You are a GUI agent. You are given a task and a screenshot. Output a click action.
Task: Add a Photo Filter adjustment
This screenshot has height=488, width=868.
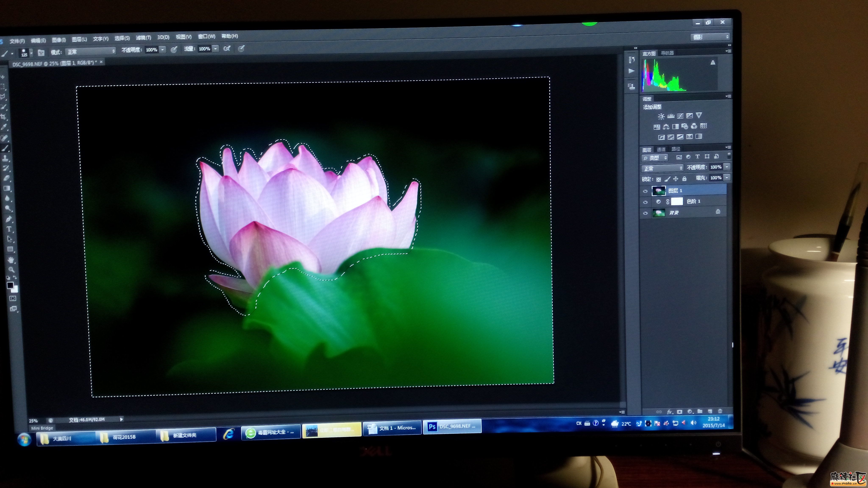click(x=685, y=126)
